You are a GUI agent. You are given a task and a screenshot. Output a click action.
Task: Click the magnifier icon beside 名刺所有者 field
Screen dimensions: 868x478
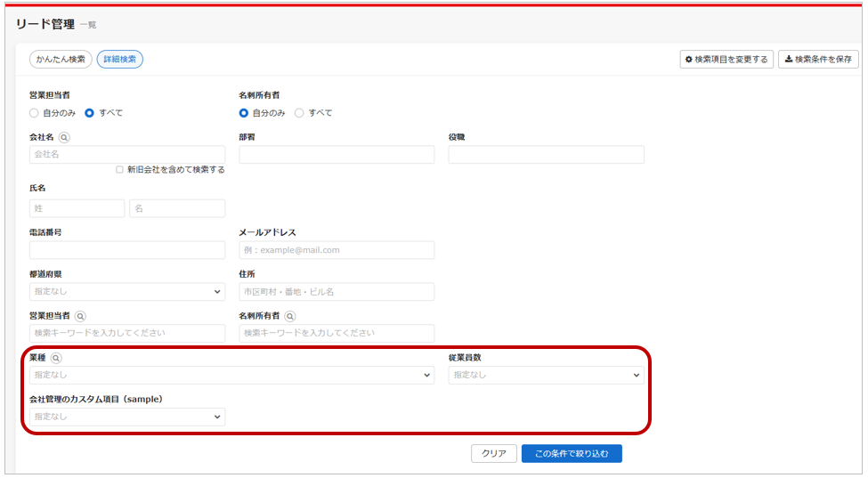point(289,316)
